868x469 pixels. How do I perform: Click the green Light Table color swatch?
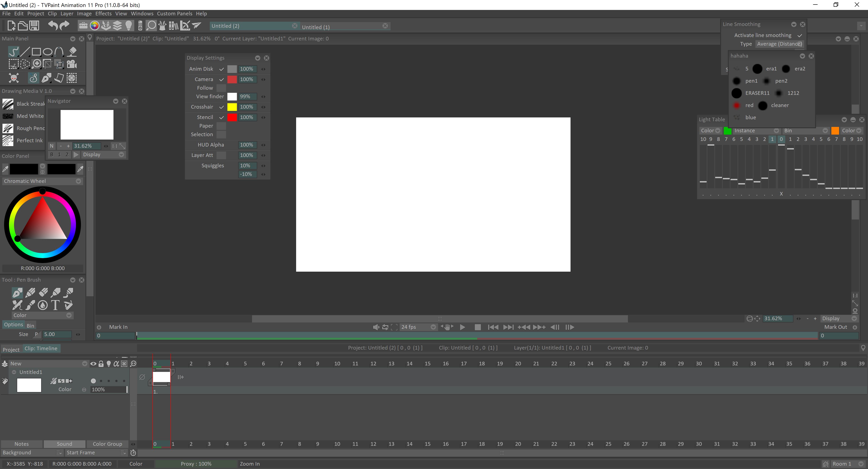pyautogui.click(x=727, y=131)
